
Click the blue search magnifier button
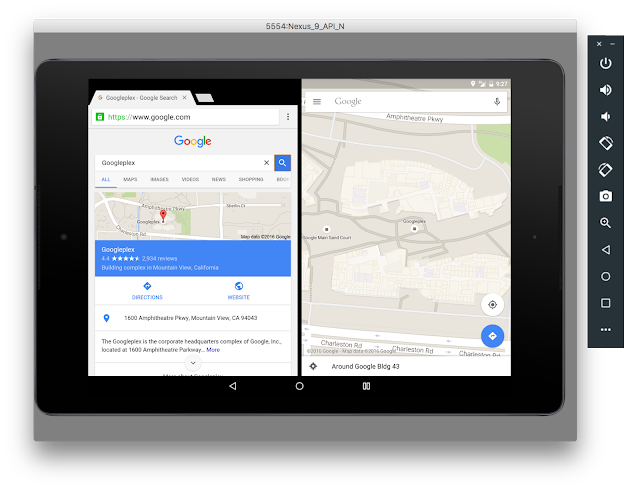click(x=282, y=163)
